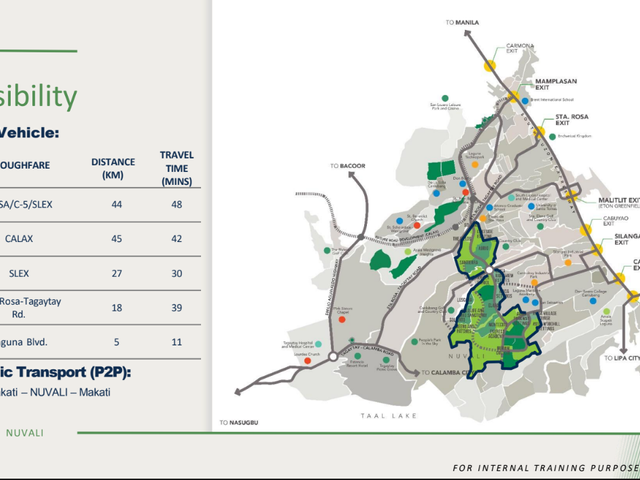Click the white Tagaytay rotonda circle near Lourdes Church

(x=333, y=357)
